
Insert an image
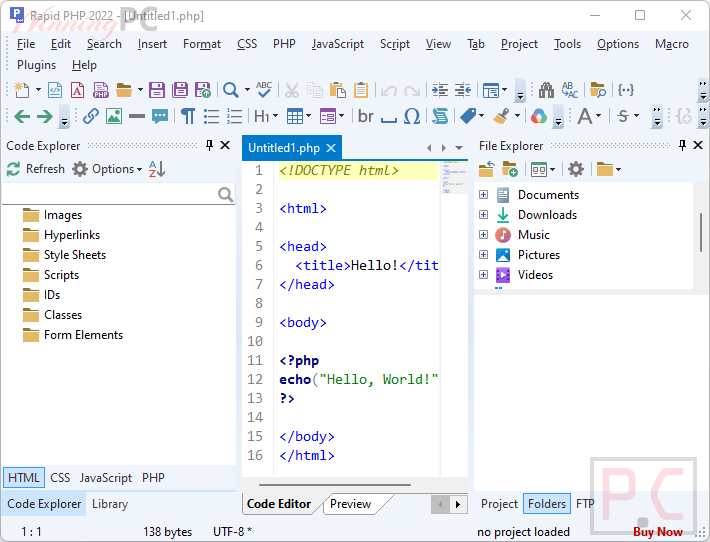(114, 116)
